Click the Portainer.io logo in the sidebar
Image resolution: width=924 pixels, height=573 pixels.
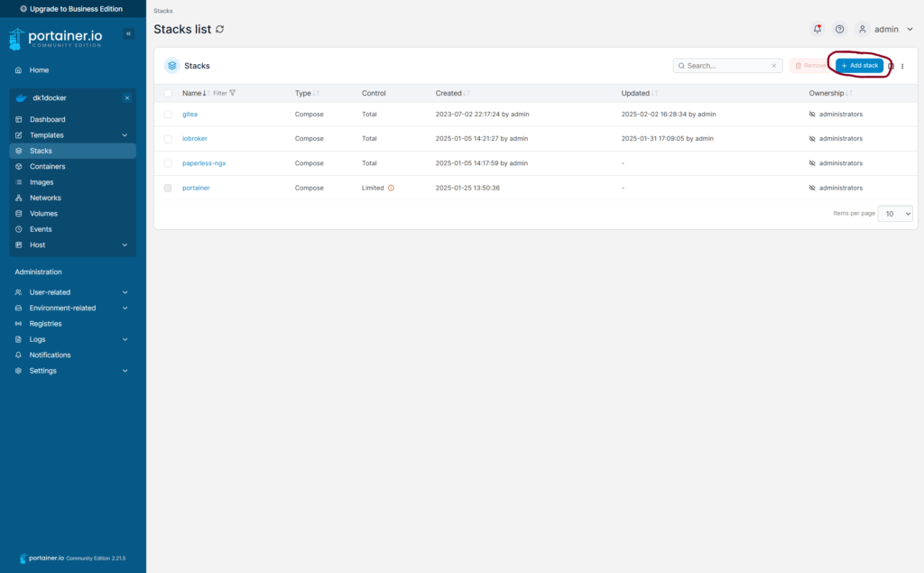[x=56, y=38]
